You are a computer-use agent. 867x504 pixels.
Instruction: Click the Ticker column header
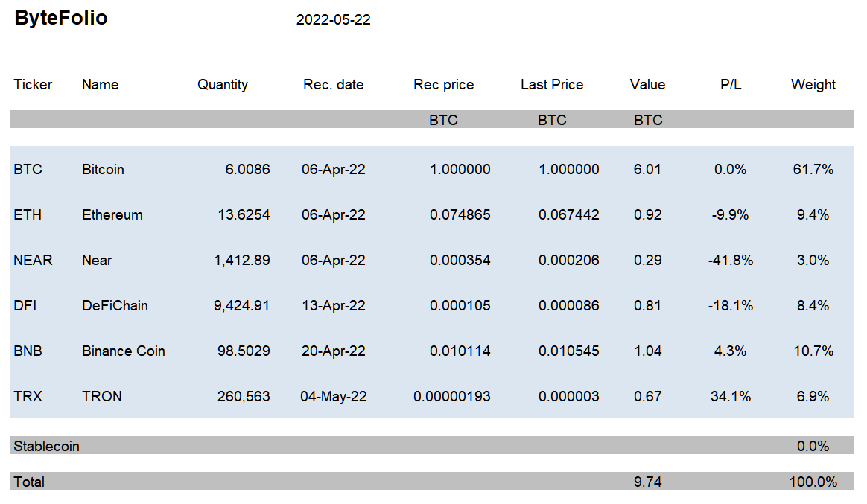pyautogui.click(x=33, y=85)
